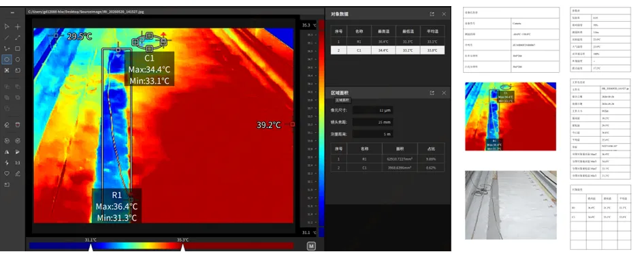This screenshot has width=644, height=269.
Task: Click the 面积 column header
Action: (x=399, y=148)
